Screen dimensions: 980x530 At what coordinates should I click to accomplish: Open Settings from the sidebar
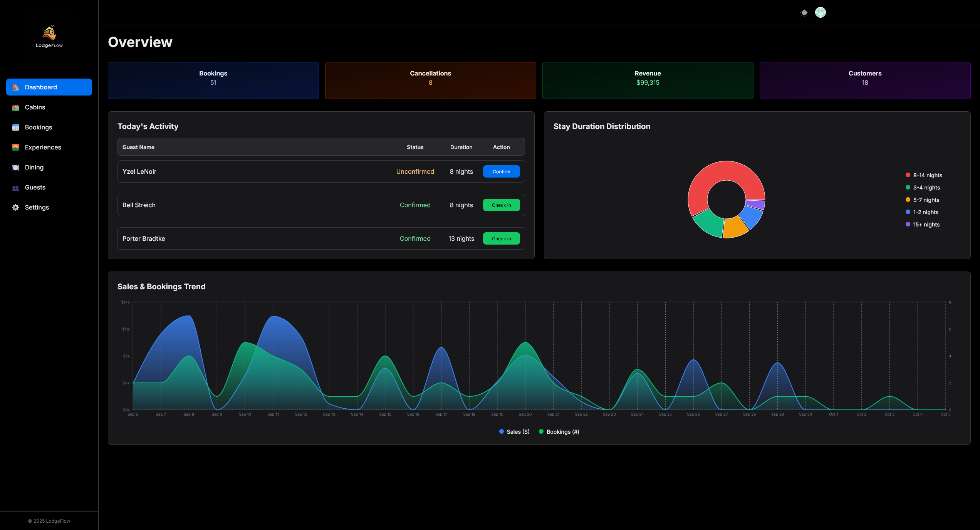[x=49, y=207]
